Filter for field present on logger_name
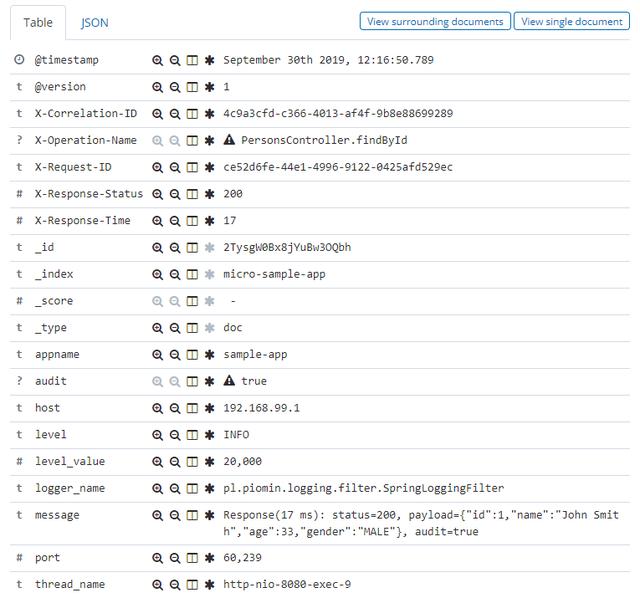Image resolution: width=640 pixels, height=598 pixels. tap(210, 488)
